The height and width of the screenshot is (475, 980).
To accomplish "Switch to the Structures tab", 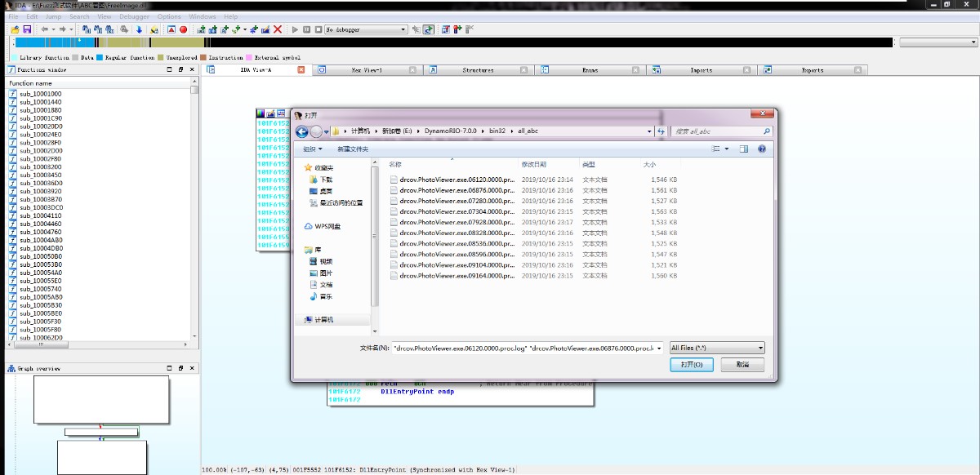I will pyautogui.click(x=478, y=70).
